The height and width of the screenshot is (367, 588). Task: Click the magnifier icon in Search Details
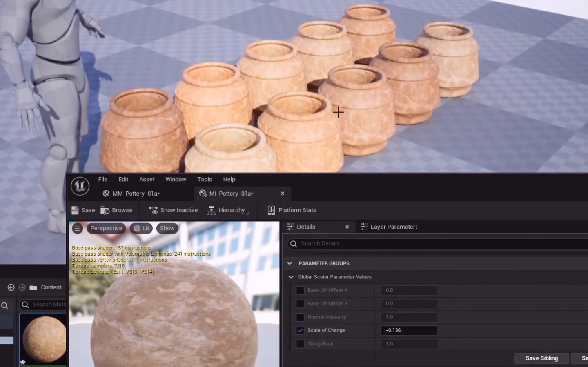(293, 244)
